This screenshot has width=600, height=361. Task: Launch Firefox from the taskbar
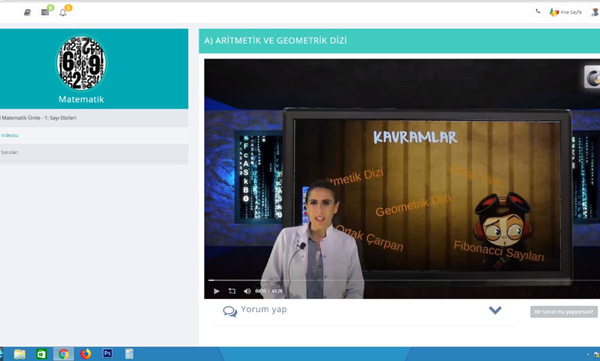(x=85, y=354)
